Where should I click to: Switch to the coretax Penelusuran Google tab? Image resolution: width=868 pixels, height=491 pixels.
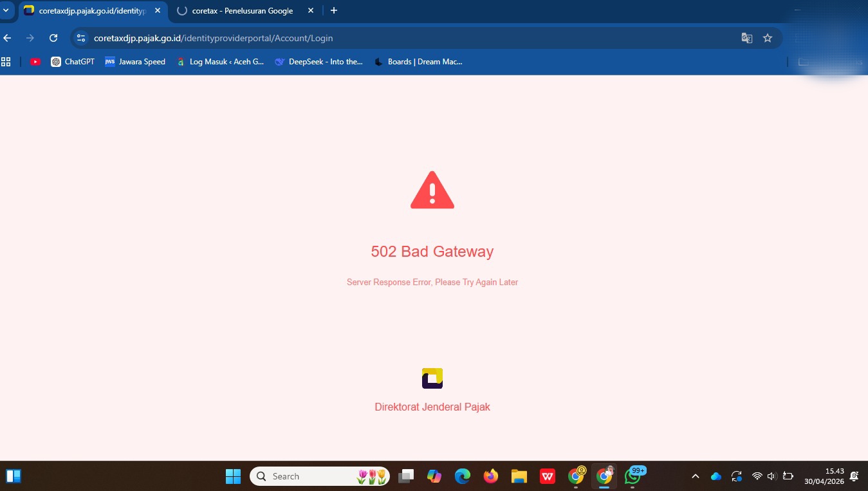coord(242,11)
